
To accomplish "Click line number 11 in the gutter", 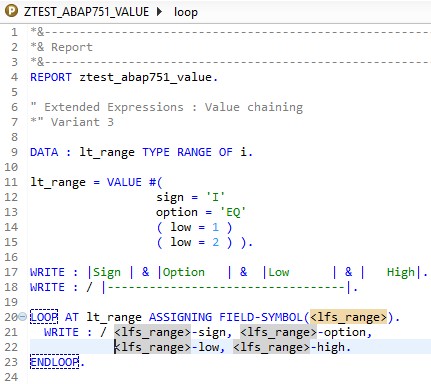I will tap(11, 182).
